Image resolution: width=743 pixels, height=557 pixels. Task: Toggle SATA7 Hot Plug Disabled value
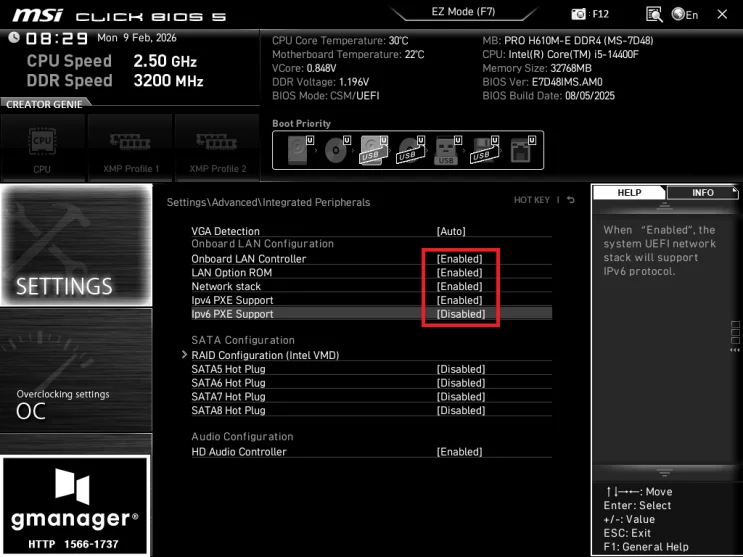click(x=461, y=397)
